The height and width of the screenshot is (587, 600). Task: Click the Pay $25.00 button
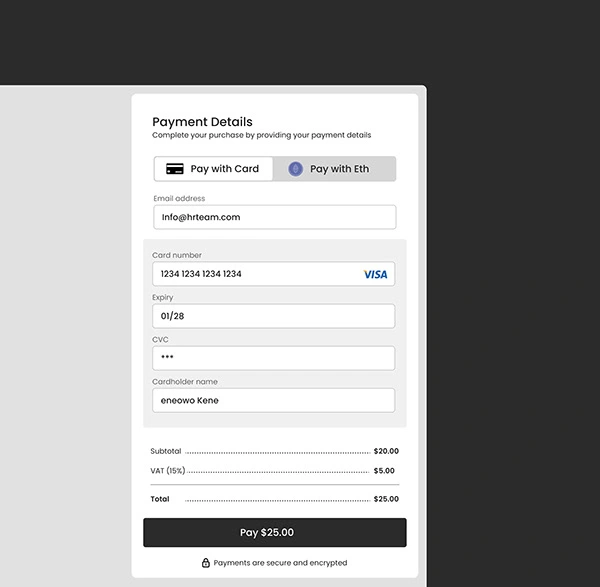(274, 532)
